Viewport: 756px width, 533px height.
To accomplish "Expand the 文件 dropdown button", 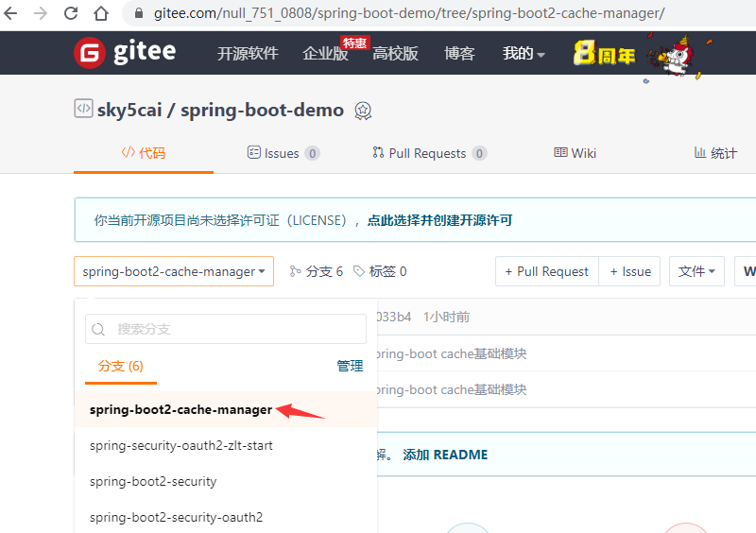I will click(x=696, y=271).
